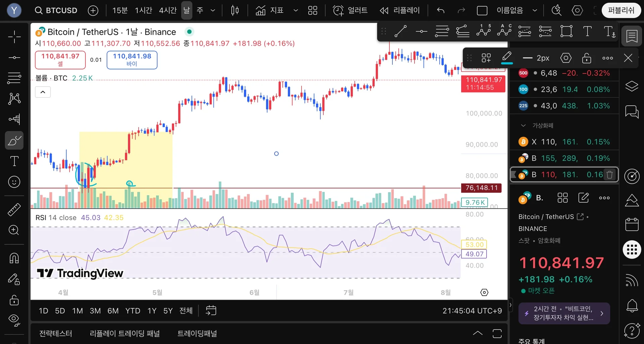Select the ruler measure tool

click(x=14, y=209)
